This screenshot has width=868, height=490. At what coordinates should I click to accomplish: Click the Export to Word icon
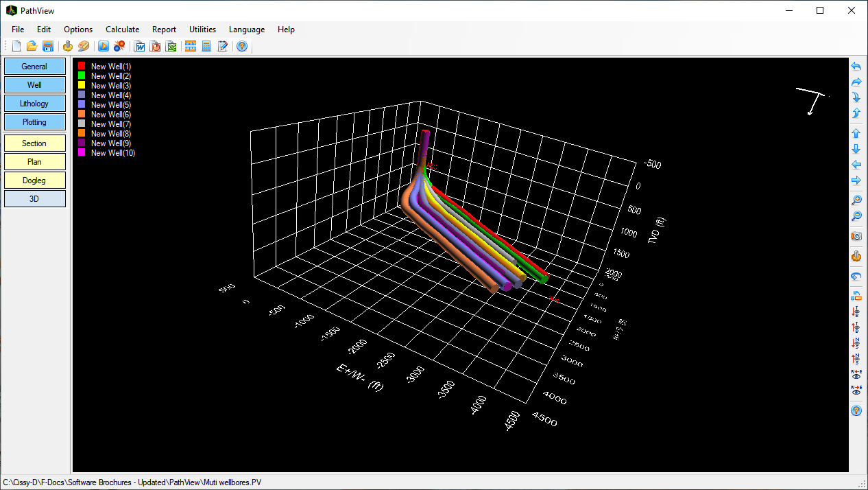[140, 47]
